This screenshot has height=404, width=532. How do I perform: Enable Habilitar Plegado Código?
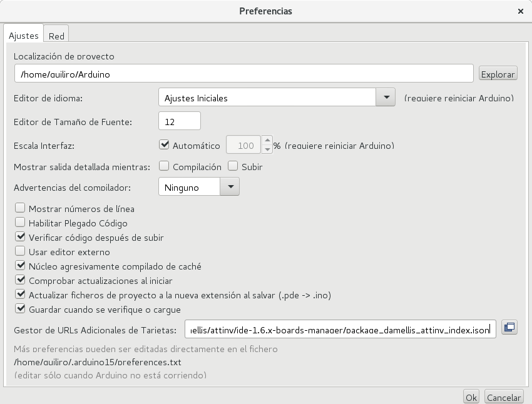pos(20,223)
